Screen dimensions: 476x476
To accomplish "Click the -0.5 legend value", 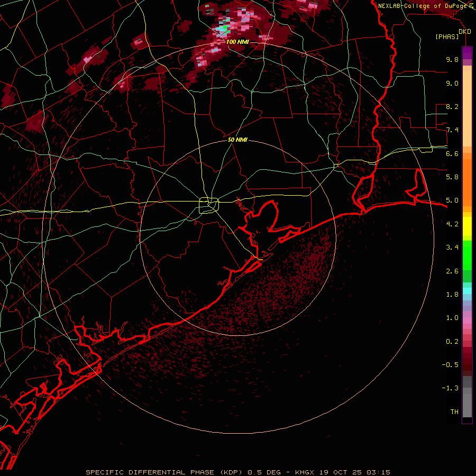I will pos(450,364).
